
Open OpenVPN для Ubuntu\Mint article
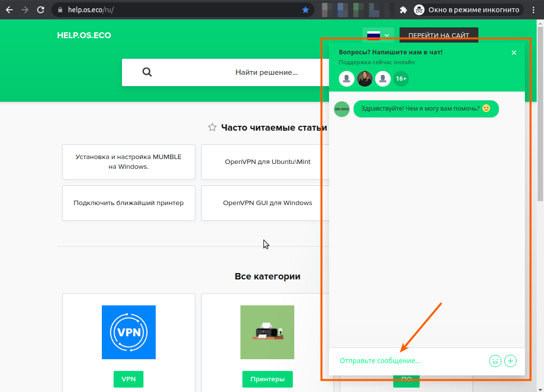(267, 161)
